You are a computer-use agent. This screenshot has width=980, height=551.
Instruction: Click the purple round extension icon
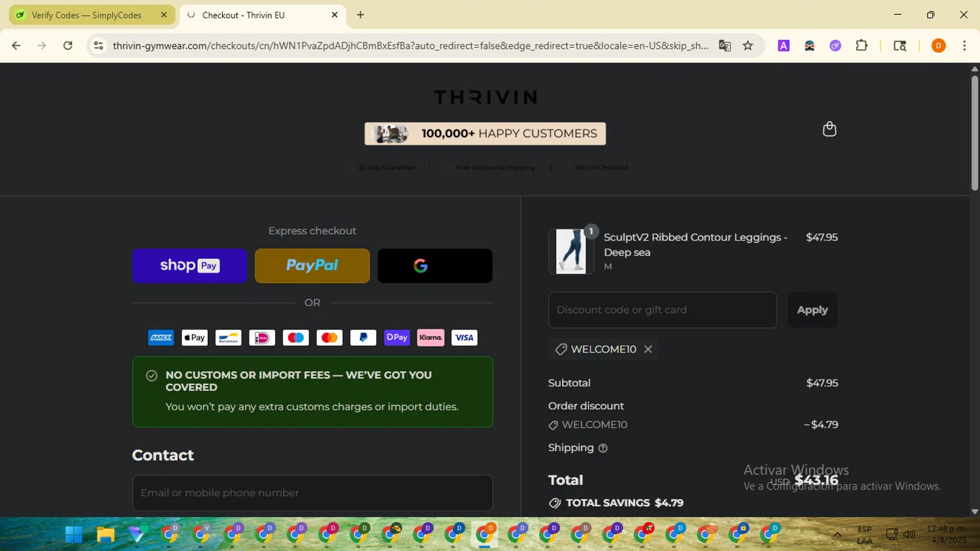click(836, 46)
